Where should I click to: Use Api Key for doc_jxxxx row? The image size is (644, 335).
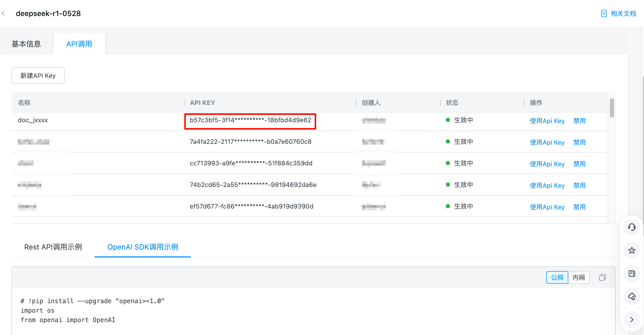tap(547, 121)
